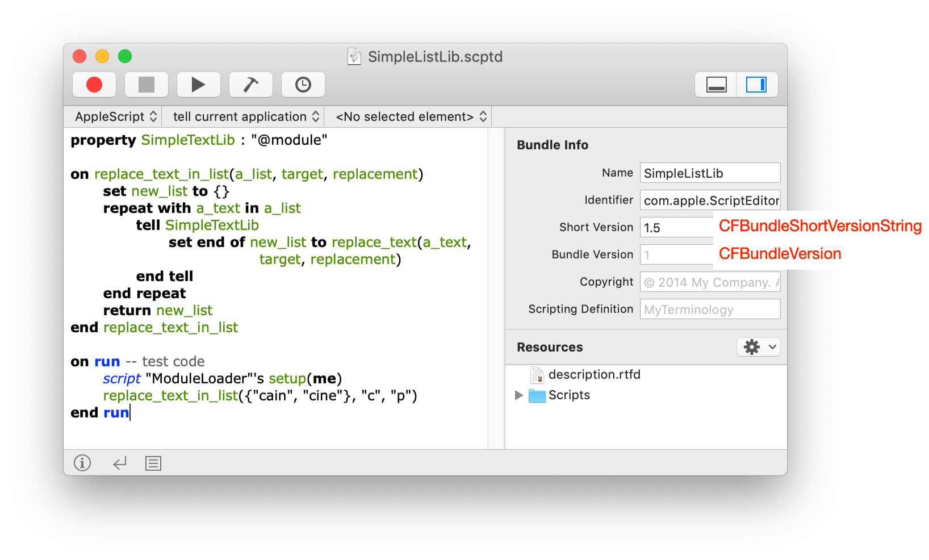The height and width of the screenshot is (560, 929).
Task: Show description via info icon
Action: pyautogui.click(x=82, y=463)
